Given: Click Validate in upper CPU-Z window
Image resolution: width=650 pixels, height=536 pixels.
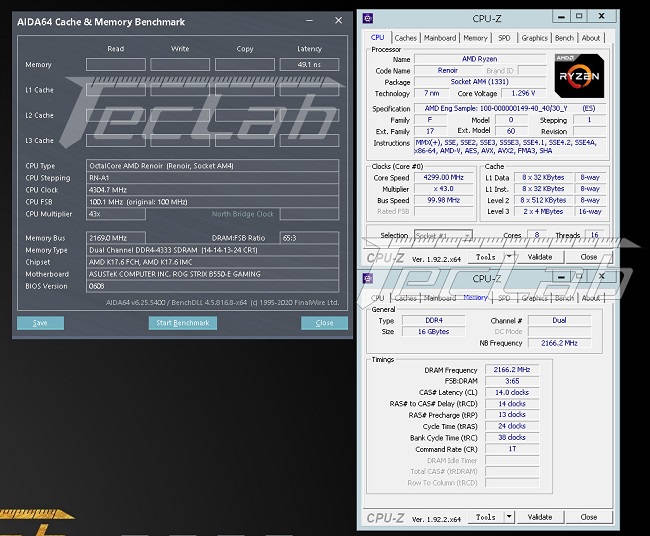Looking at the screenshot, I should coord(540,257).
